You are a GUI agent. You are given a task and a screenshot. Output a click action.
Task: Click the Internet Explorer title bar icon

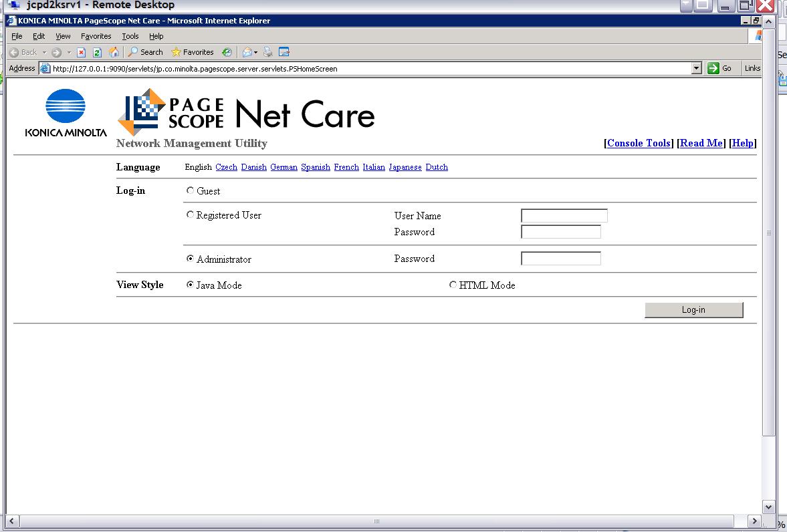pos(11,21)
